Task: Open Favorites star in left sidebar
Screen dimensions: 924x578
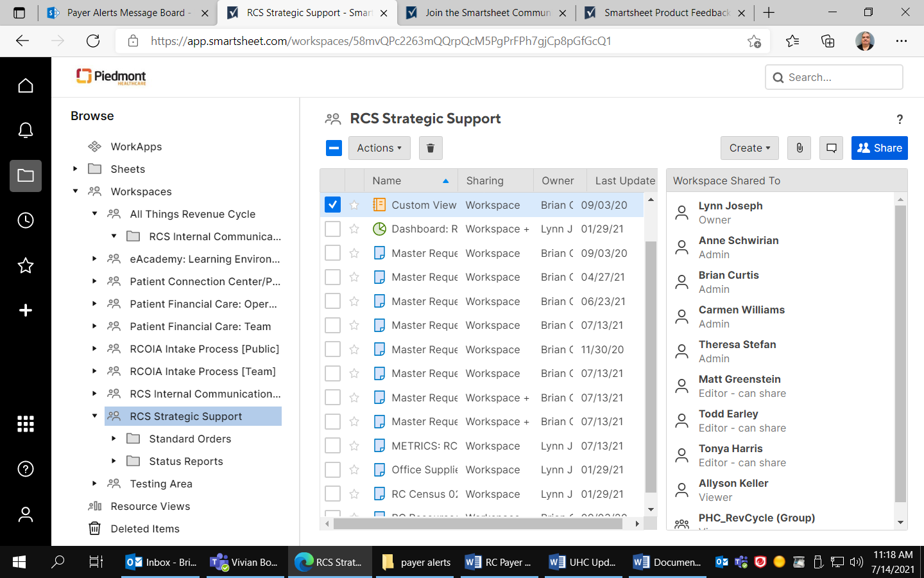Action: pyautogui.click(x=26, y=265)
